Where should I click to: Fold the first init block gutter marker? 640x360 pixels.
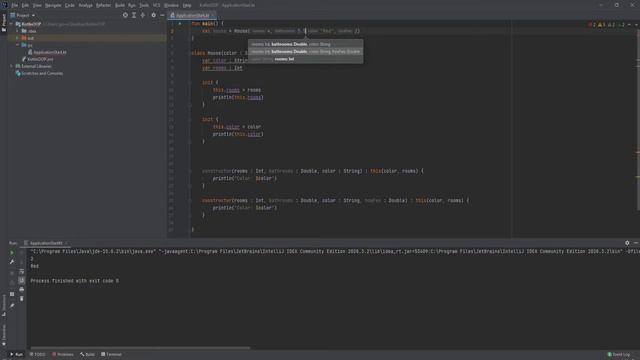click(x=190, y=82)
